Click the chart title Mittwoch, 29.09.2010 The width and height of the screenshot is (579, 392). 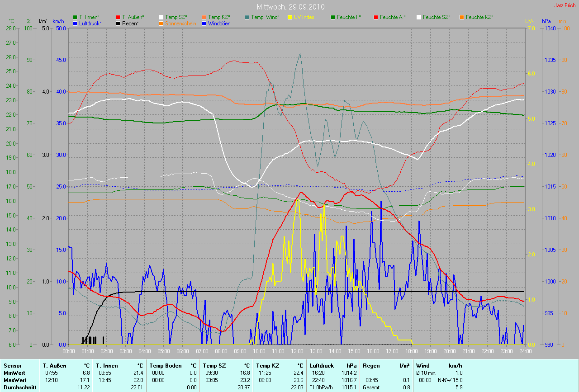289,7
